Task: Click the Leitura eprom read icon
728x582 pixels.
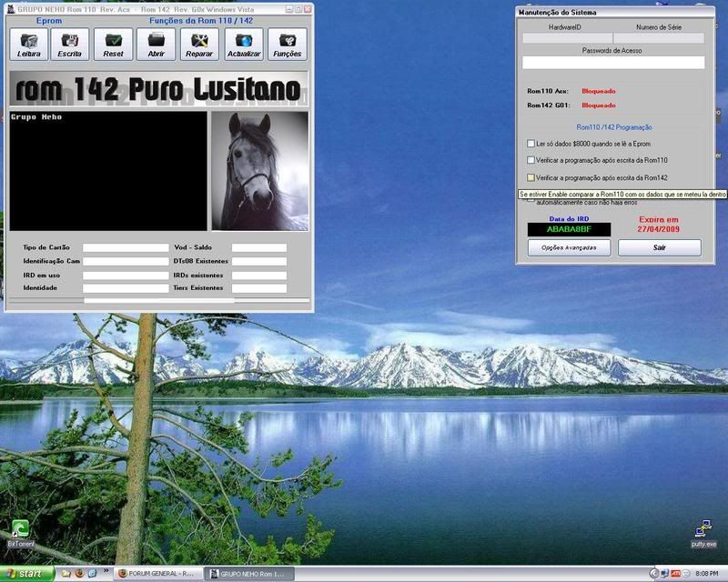Action: [x=29, y=44]
